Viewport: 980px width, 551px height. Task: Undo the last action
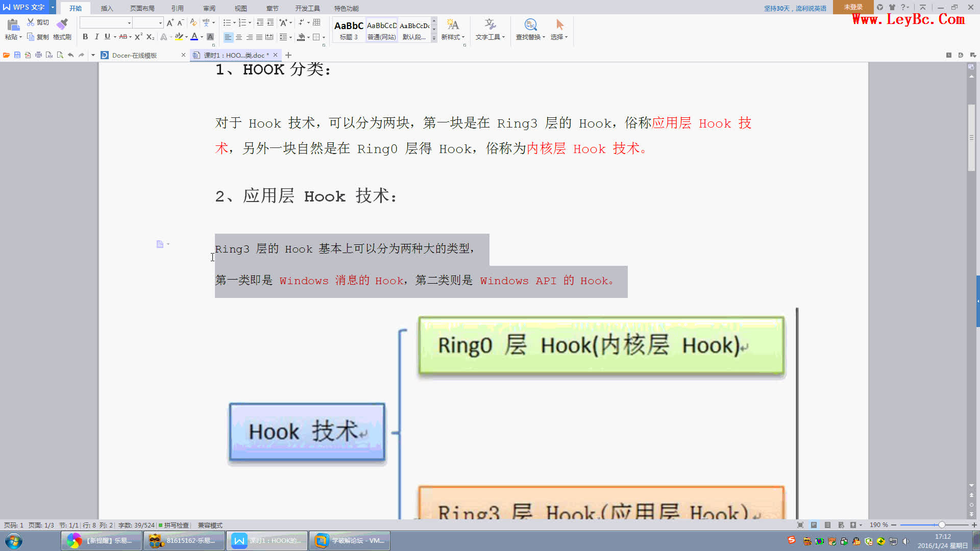click(x=70, y=55)
